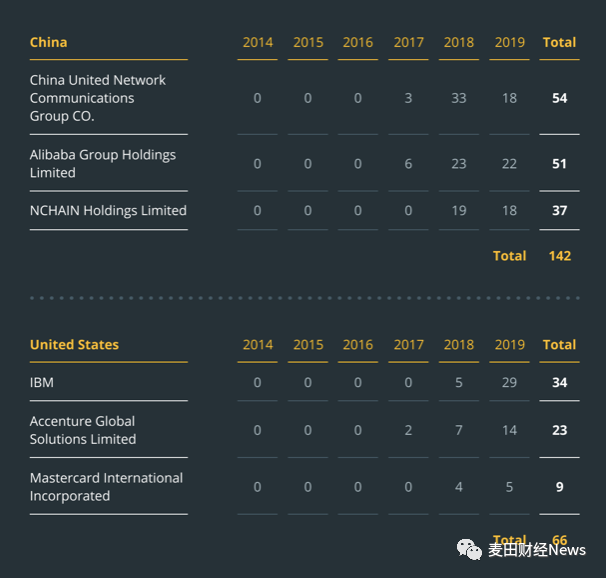This screenshot has height=578, width=606.
Task: Select IBM's 2018 value "5"
Action: (x=459, y=382)
